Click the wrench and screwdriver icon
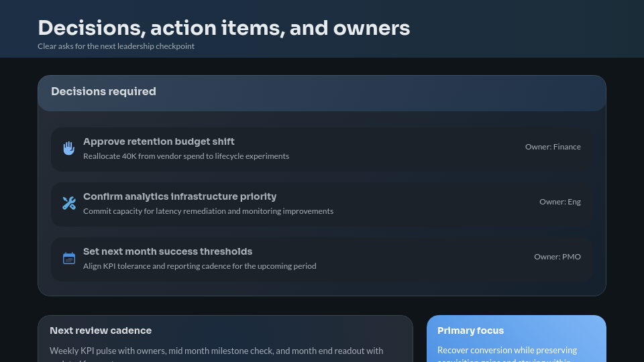Image resolution: width=644 pixels, height=362 pixels. click(x=69, y=203)
